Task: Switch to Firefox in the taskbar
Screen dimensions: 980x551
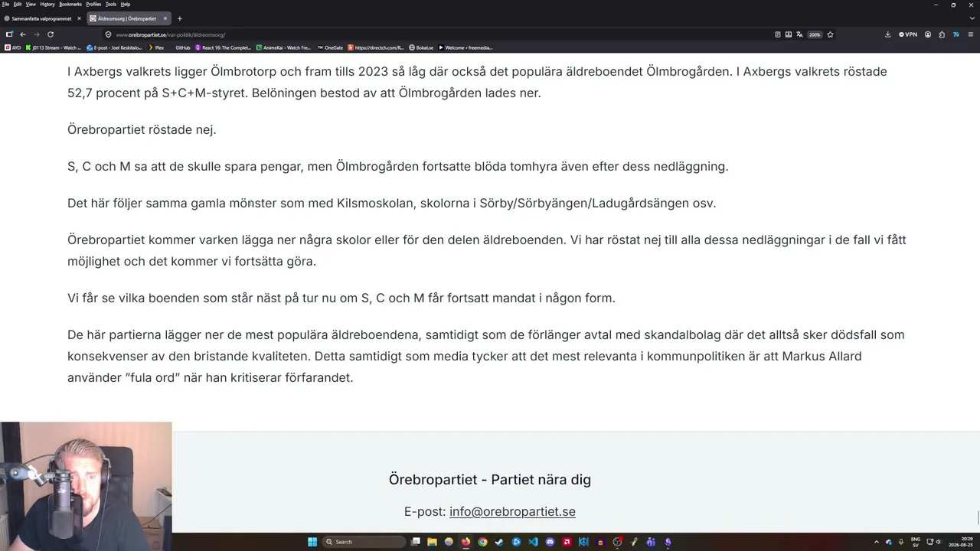Action: point(465,542)
